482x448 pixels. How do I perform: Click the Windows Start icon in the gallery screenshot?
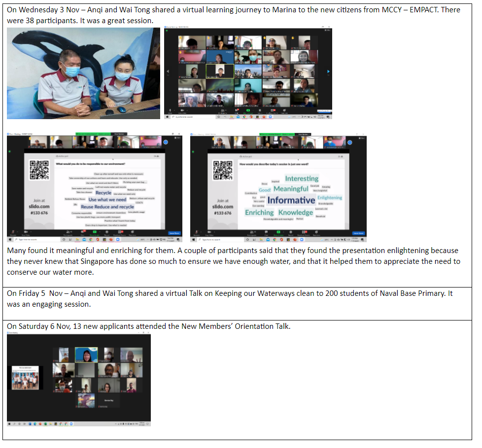pyautogui.click(x=167, y=117)
